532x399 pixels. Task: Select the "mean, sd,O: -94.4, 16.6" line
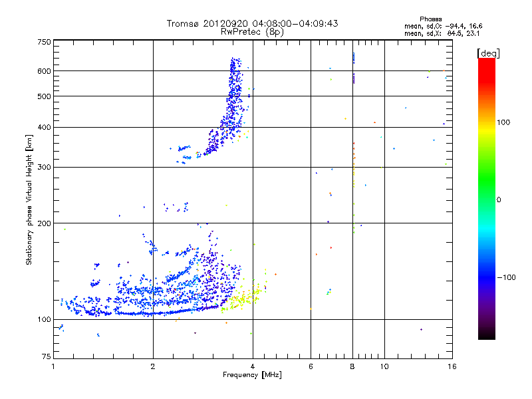[x=443, y=26]
